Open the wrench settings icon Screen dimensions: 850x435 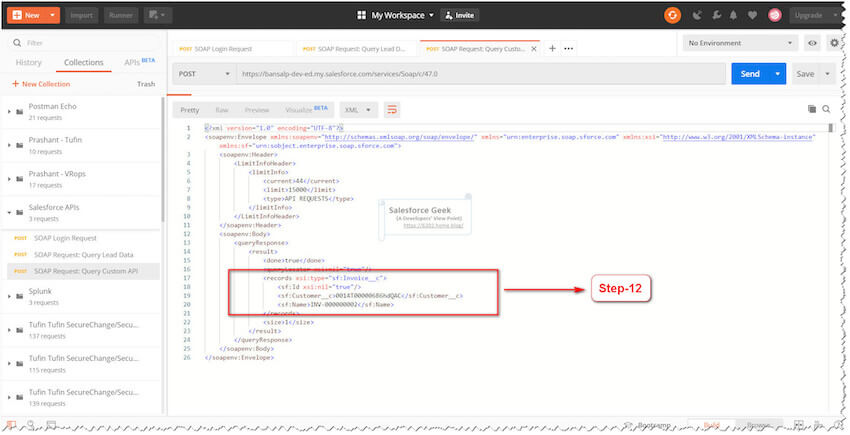716,15
